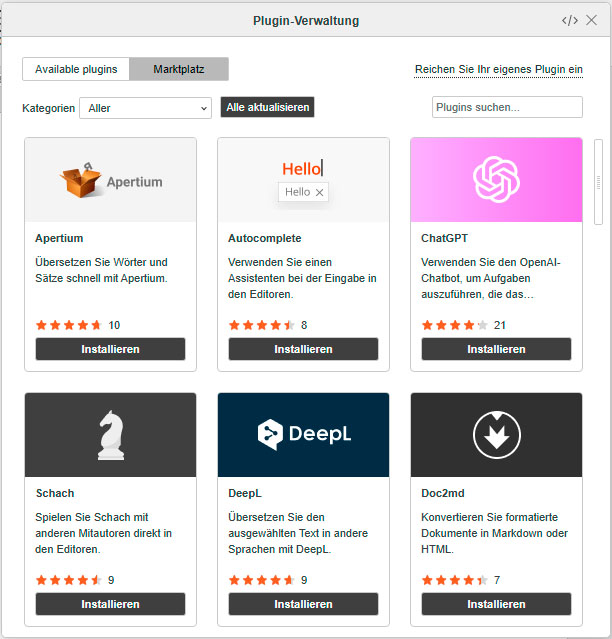The image size is (612, 639).
Task: Close the Plugin-Verwaltung dialog
Action: pos(591,20)
